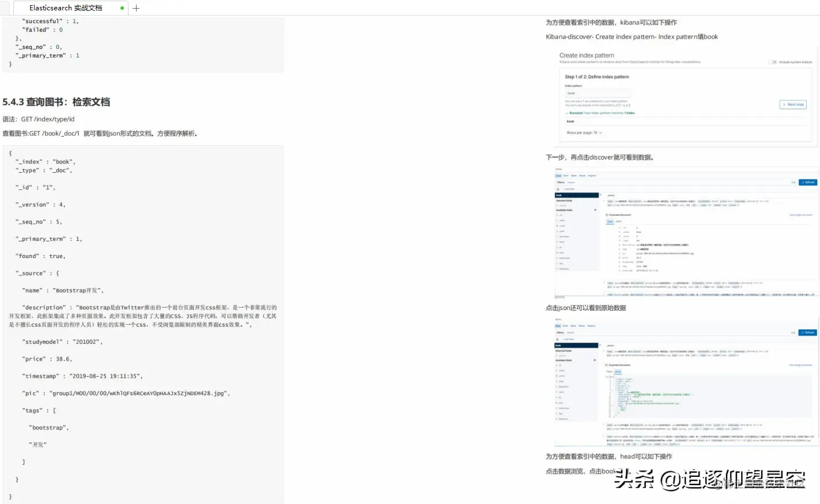Screen dimensions: 820x504
Task: Toggle the Include system indices switch
Action: pos(772,62)
